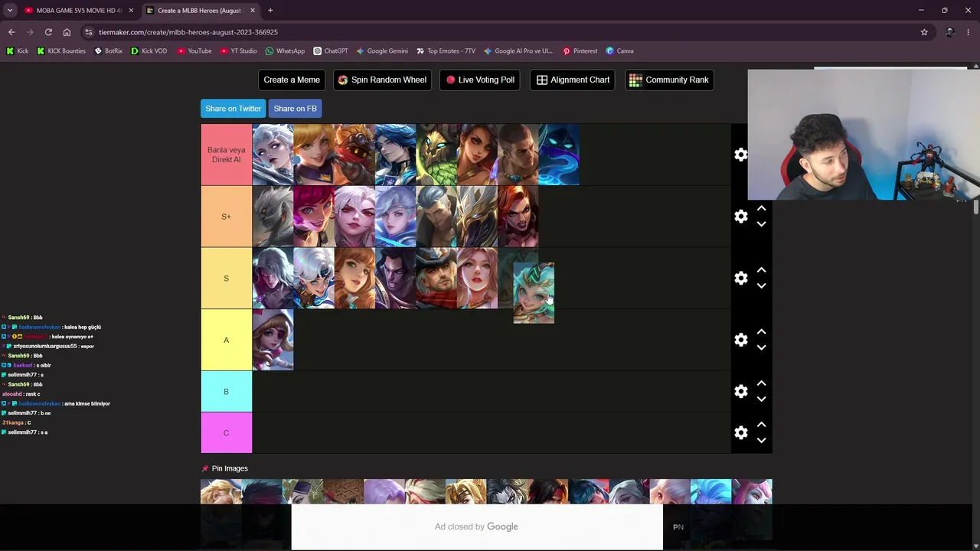Click the Pin Images pushpin icon
Viewport: 980px width, 551px height.
tap(204, 468)
